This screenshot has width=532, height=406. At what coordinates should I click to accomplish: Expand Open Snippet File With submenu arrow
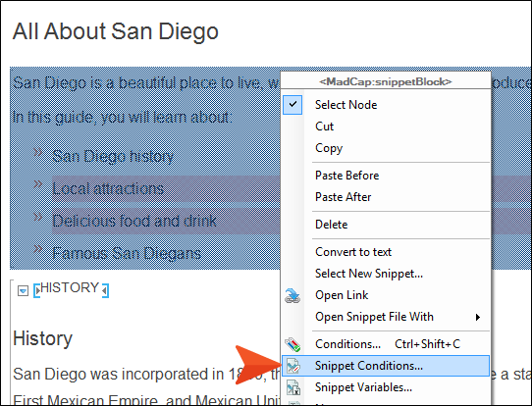pyautogui.click(x=478, y=317)
